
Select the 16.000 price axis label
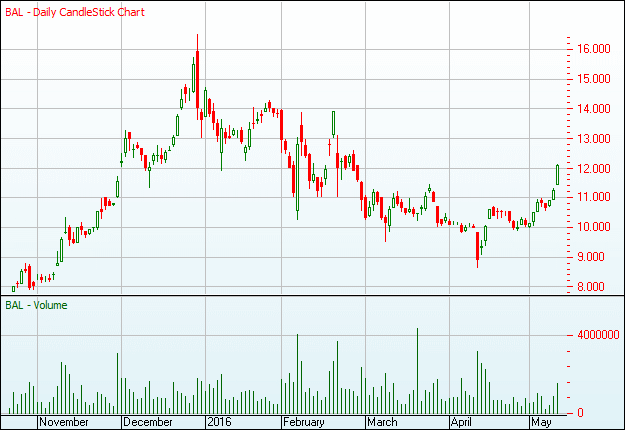click(594, 49)
